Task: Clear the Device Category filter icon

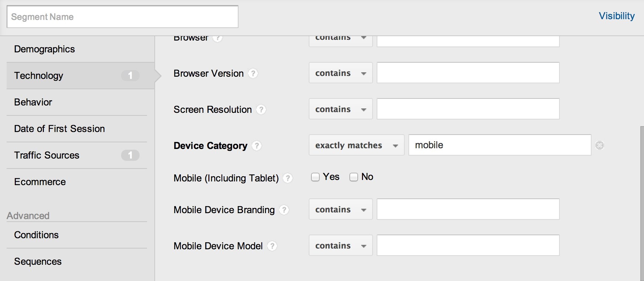Action: [x=600, y=145]
